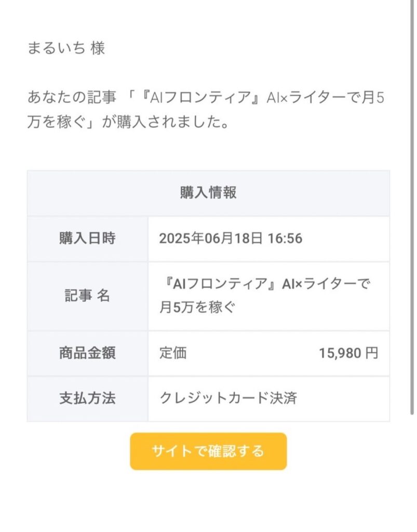
Task: Click the 支払方法 label cell
Action: pos(87,398)
